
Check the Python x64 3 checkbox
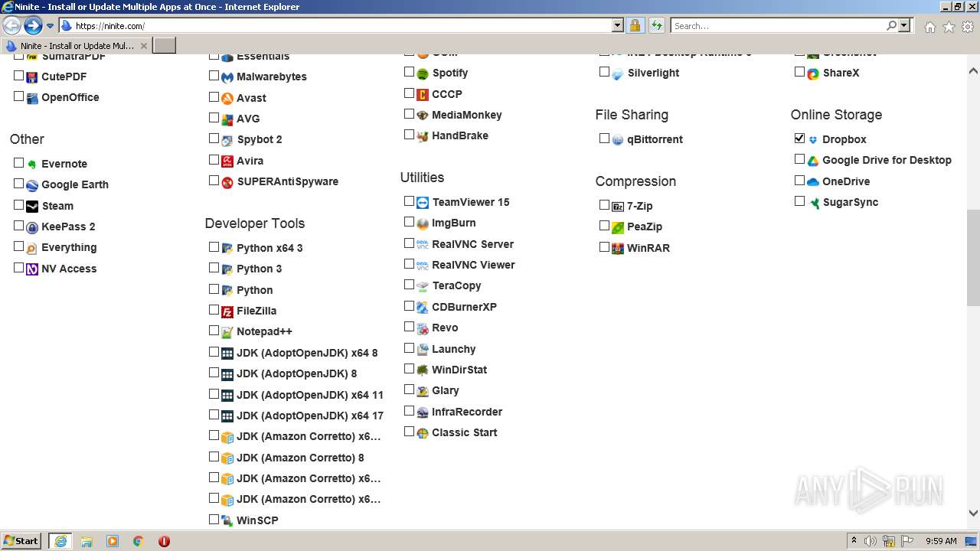tap(214, 247)
